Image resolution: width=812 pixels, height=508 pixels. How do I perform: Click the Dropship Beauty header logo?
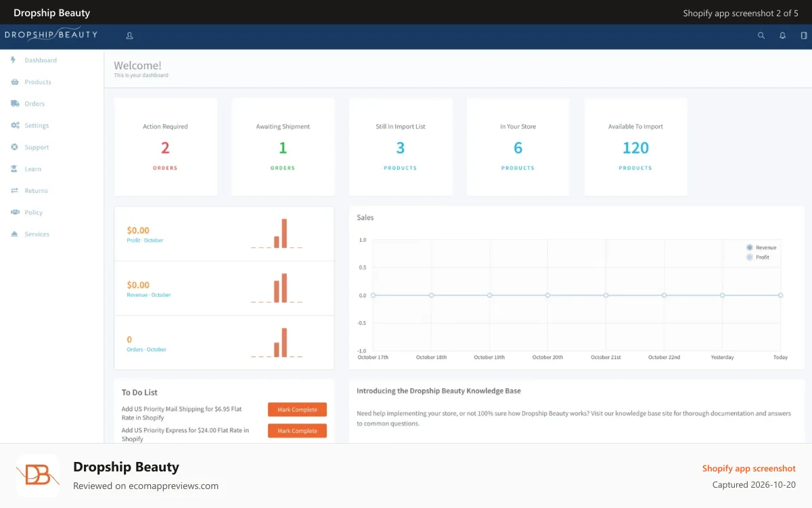click(x=51, y=34)
